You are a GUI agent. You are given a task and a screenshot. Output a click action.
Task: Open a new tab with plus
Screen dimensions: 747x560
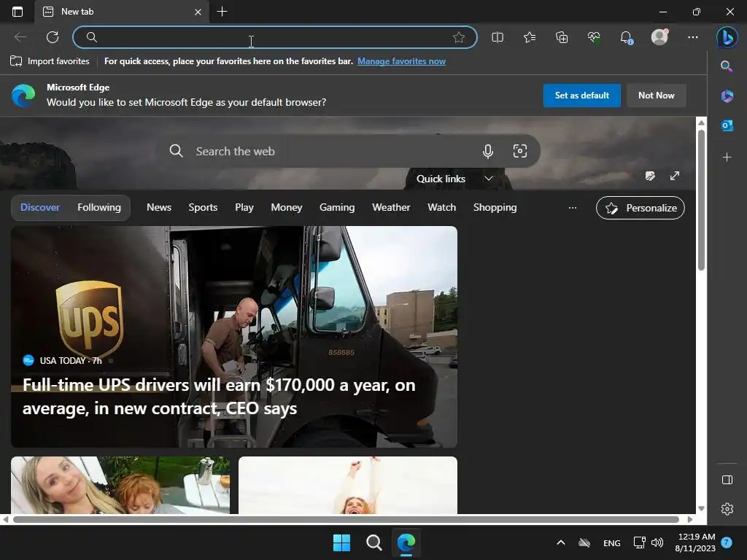pyautogui.click(x=222, y=12)
